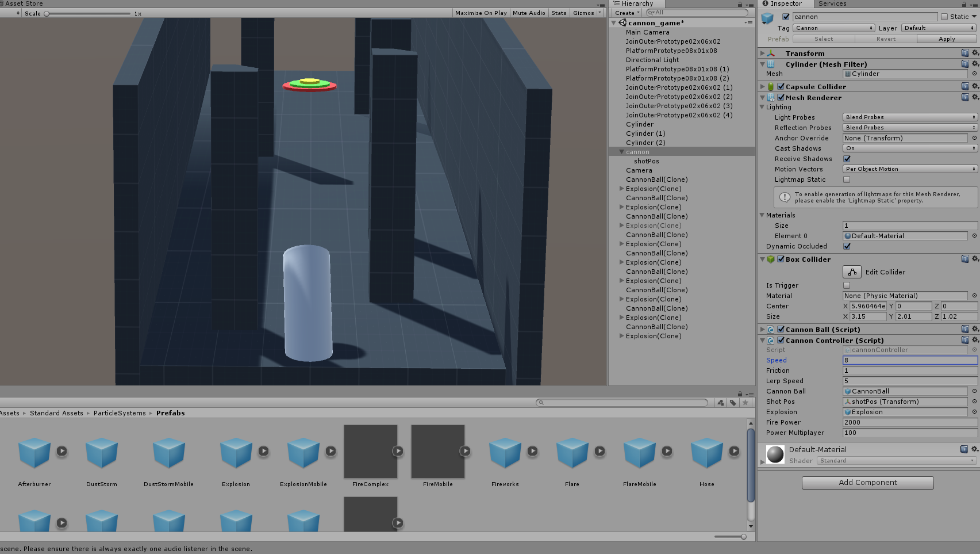The height and width of the screenshot is (554, 980).
Task: Open object picker for Element 0 material
Action: 974,236
